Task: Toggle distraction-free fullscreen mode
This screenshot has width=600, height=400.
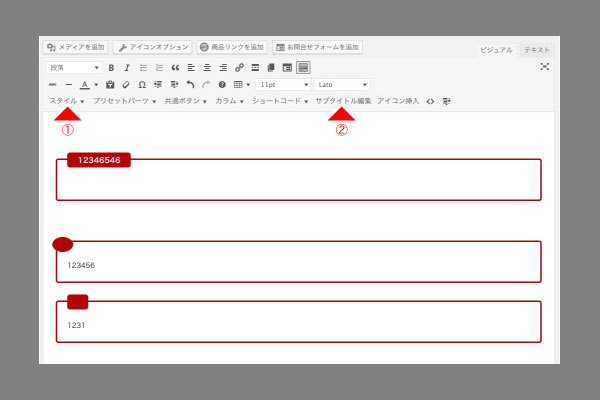Action: coord(545,67)
